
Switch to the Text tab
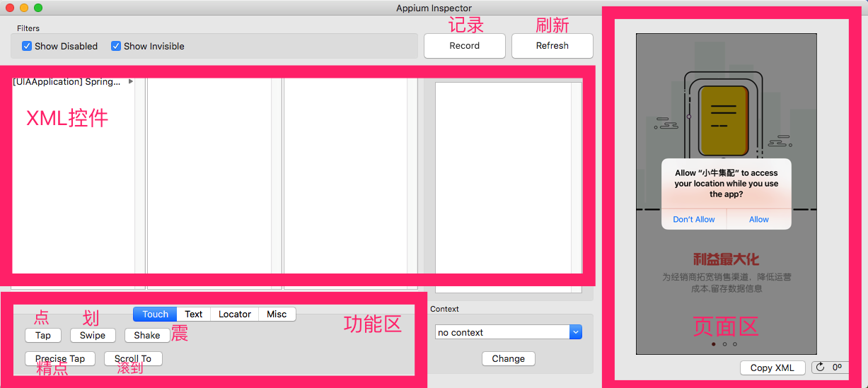click(x=193, y=314)
